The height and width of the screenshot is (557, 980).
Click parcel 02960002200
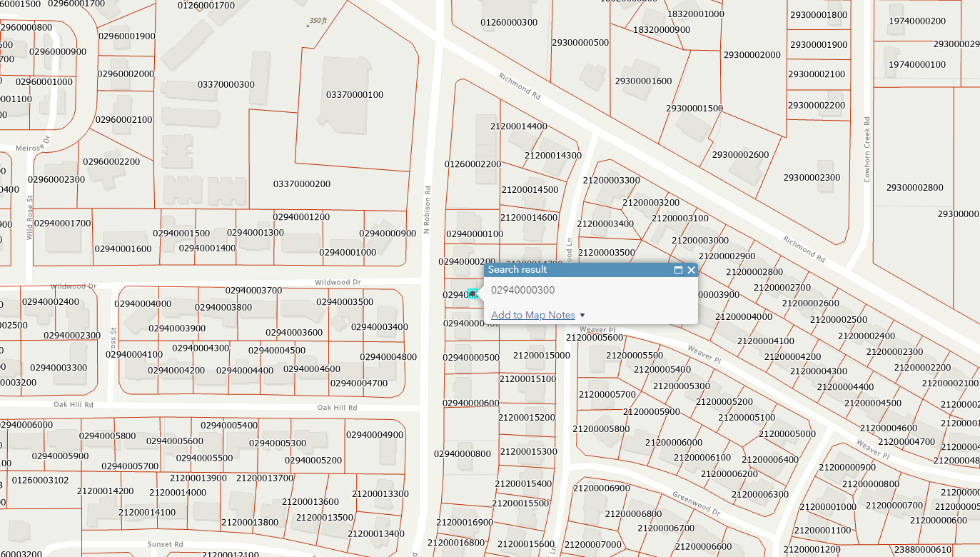[x=111, y=161]
